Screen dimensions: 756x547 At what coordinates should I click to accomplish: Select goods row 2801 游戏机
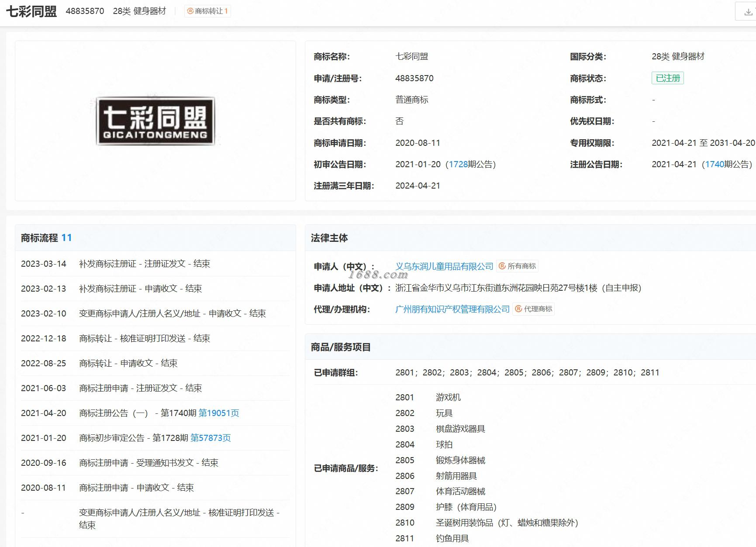pyautogui.click(x=428, y=397)
